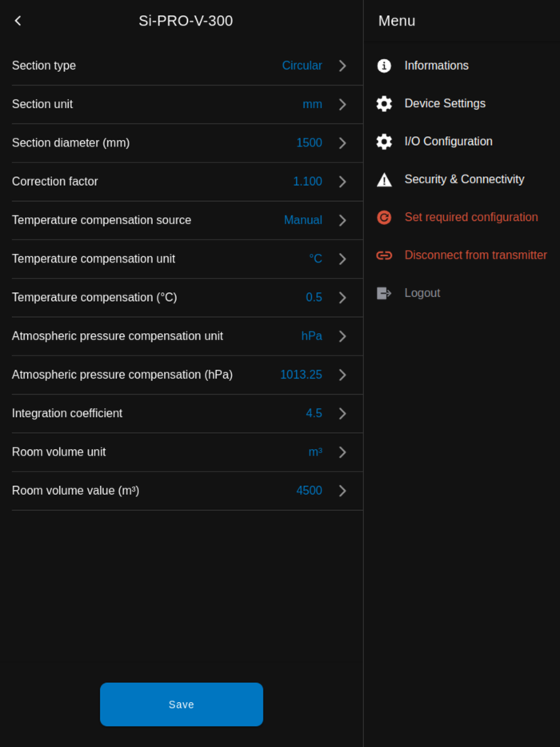Click the Disconnect from transmitter link icon
Screen dimensions: 560x747
pyautogui.click(x=384, y=255)
